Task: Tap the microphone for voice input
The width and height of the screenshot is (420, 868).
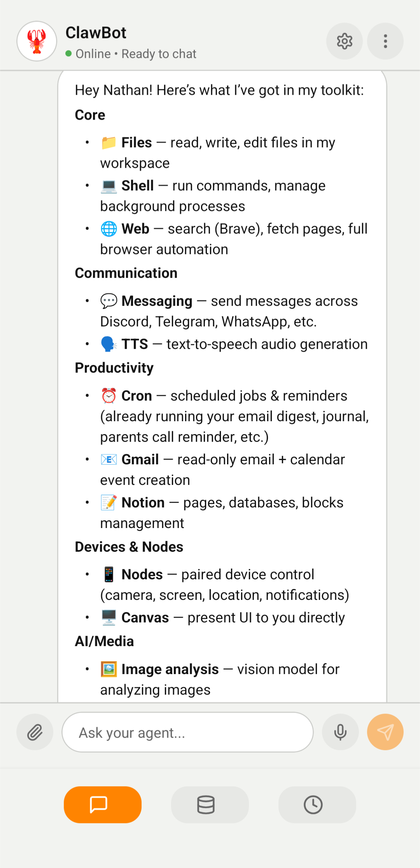Action: coord(340,732)
